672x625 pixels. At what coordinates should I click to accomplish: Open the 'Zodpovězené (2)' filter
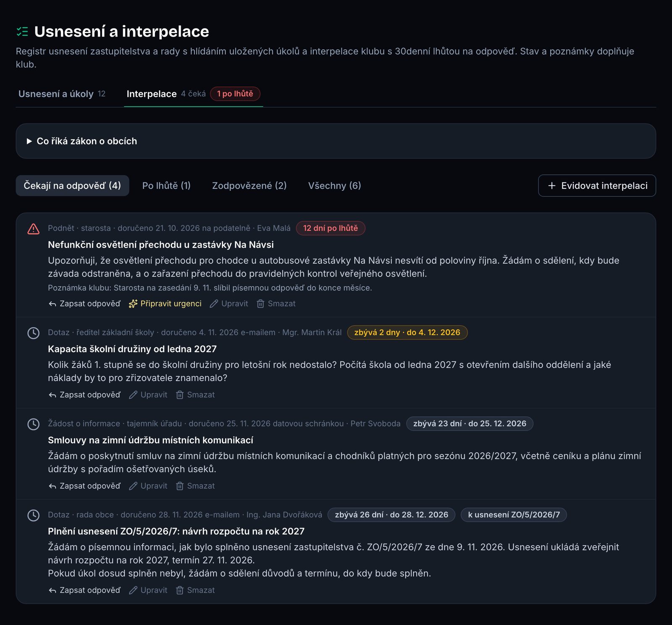click(249, 186)
